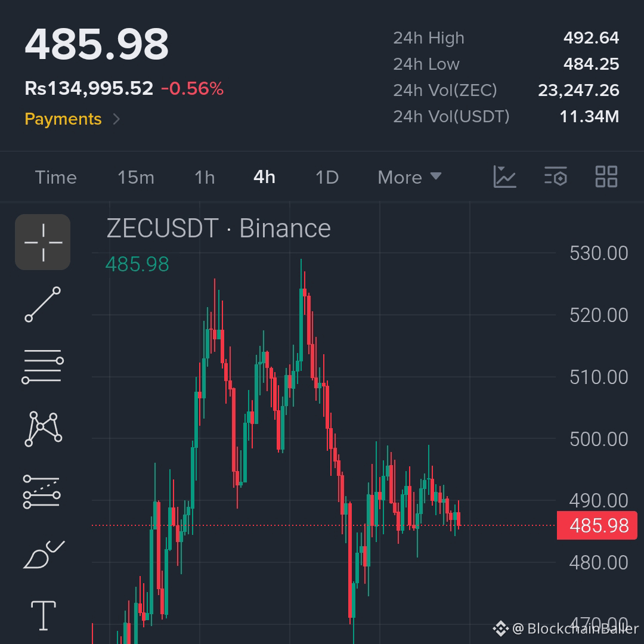The image size is (644, 644).
Task: Select the horizontal lines drawing tool
Action: (43, 366)
